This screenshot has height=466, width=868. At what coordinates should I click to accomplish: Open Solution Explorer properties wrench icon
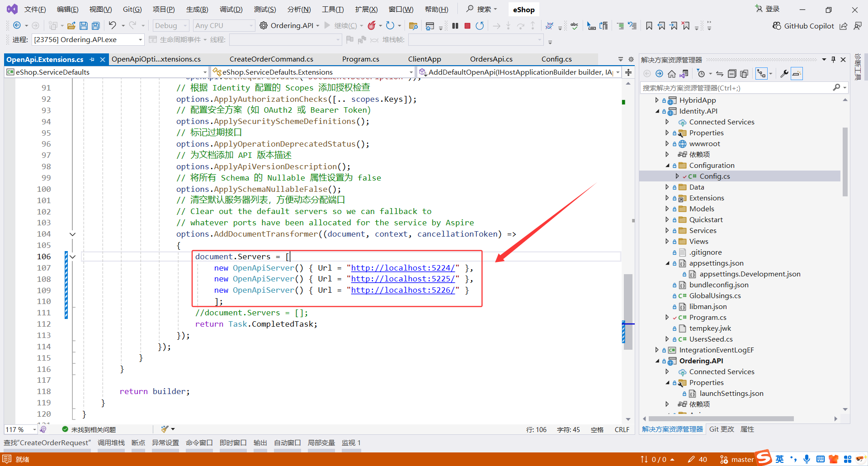point(784,74)
